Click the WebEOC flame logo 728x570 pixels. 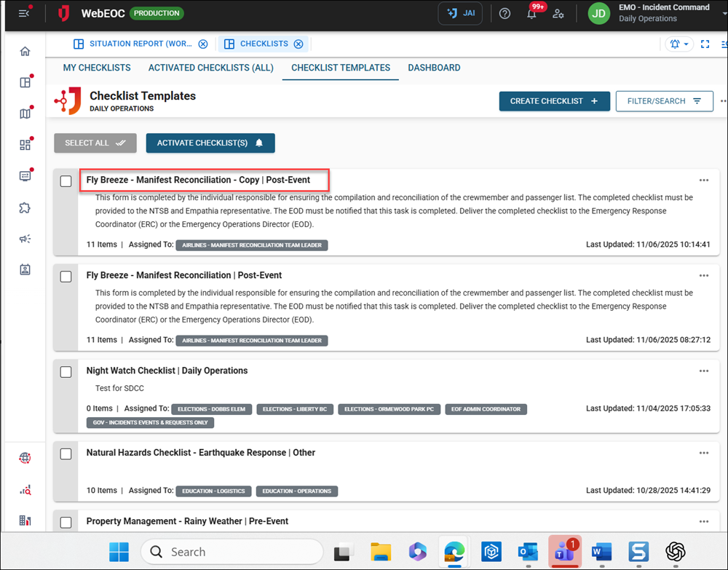64,13
